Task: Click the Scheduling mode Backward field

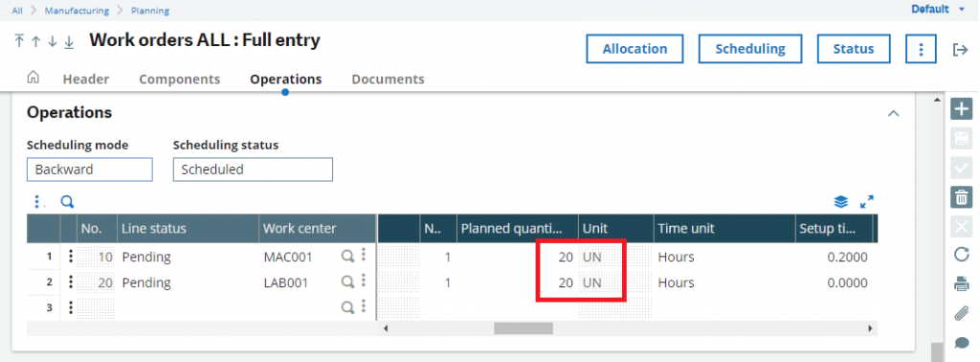Action: point(89,170)
